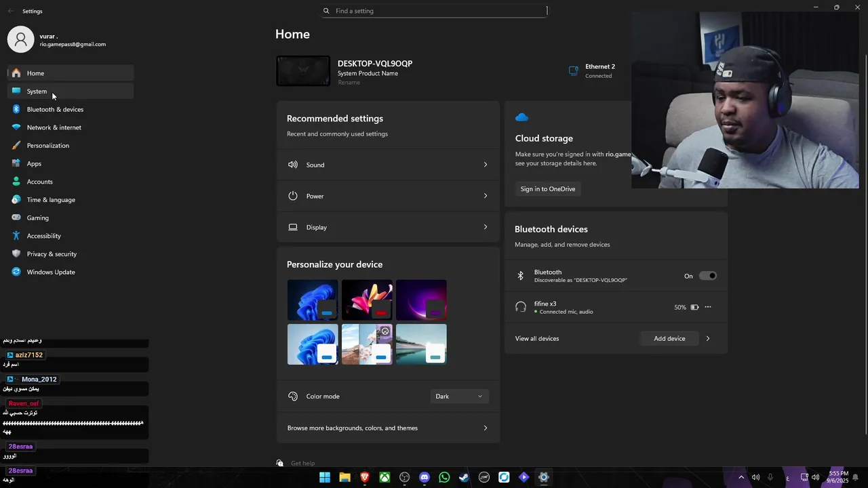Open OBS Studio from taskbar
This screenshot has width=868, height=488.
click(405, 477)
